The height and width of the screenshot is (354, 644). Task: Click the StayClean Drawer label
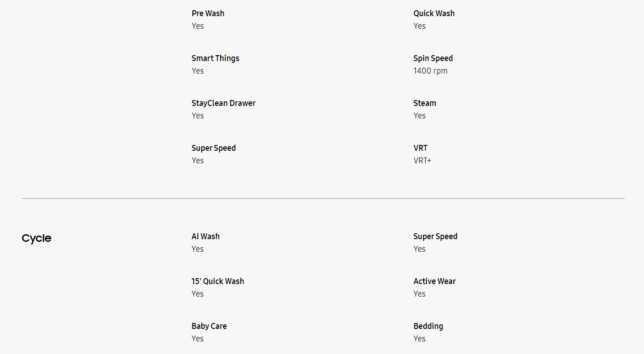[x=223, y=103]
